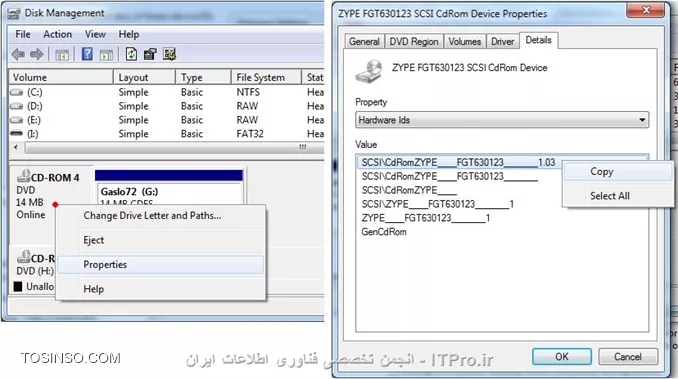The height and width of the screenshot is (379, 678).
Task: Click FAT32 in the I: row
Action: tap(250, 134)
